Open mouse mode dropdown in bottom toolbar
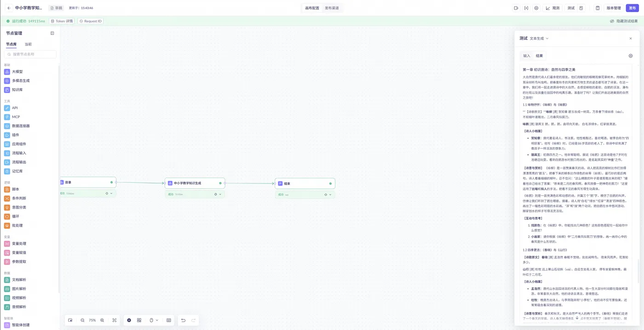The width and height of the screenshot is (644, 330). point(154,320)
